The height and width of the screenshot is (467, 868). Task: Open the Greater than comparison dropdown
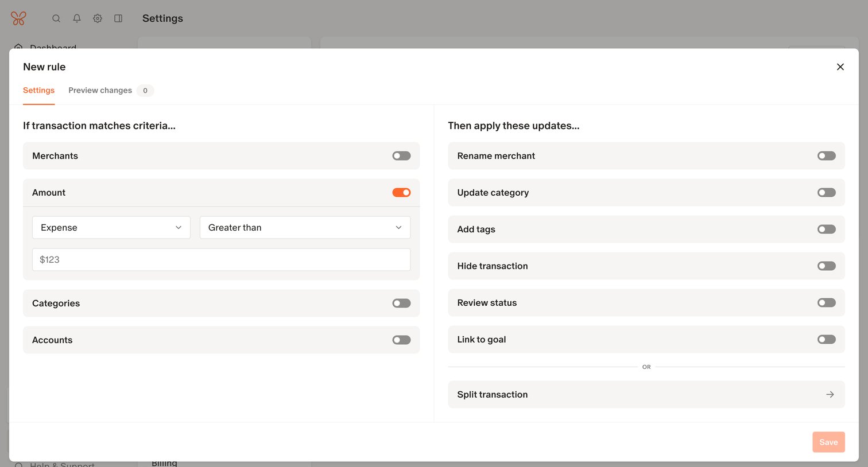pos(305,228)
